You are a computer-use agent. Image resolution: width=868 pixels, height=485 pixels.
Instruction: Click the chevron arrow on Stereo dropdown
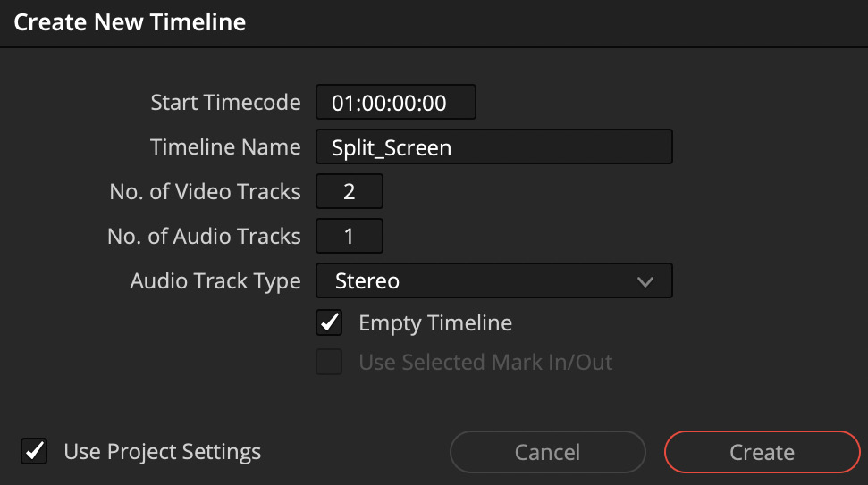(x=645, y=282)
